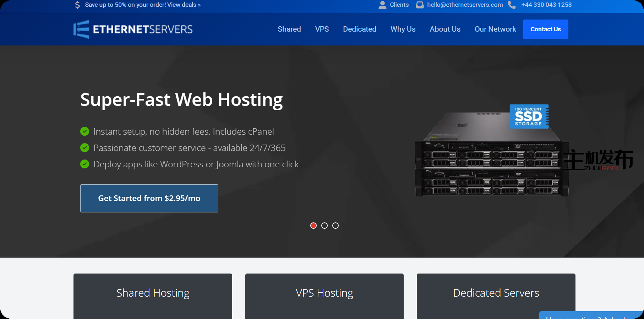Click the 100 Percent SSD Storage badge
This screenshot has width=644, height=319.
click(529, 117)
